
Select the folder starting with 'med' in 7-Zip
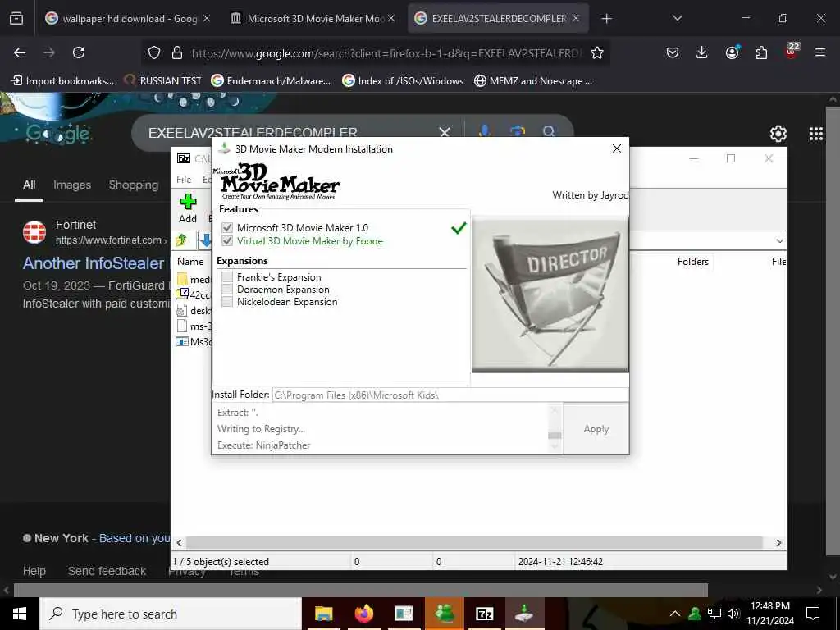tap(194, 279)
